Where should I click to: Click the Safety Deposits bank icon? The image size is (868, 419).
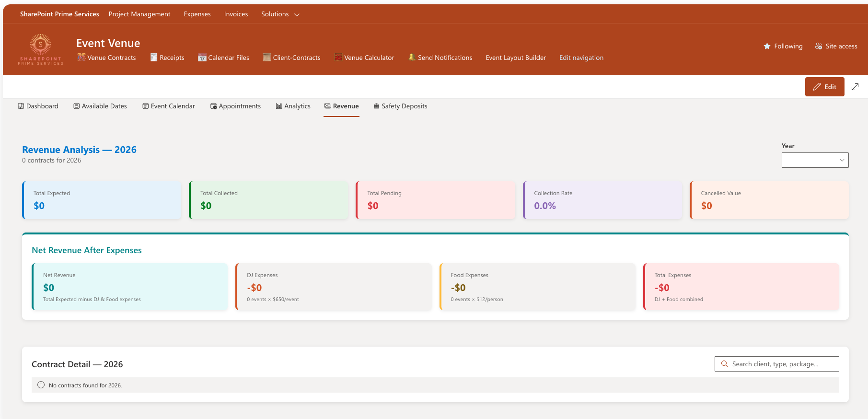(x=377, y=106)
